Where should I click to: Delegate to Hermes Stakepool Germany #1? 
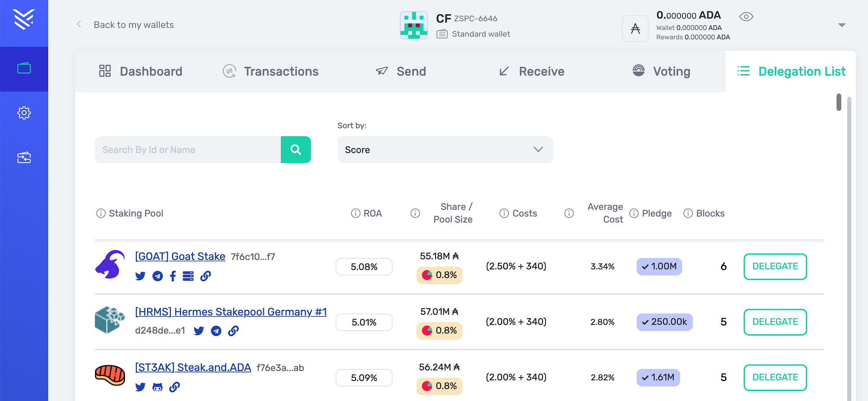(775, 322)
